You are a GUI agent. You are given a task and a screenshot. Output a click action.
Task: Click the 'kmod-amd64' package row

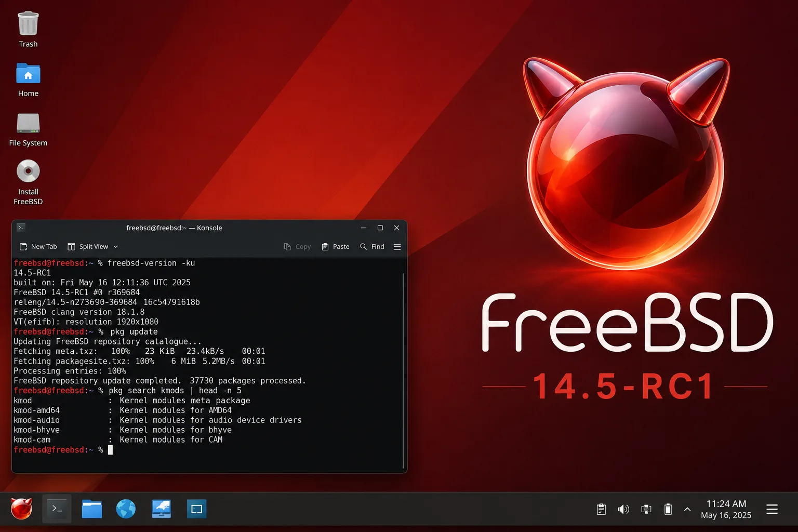pyautogui.click(x=123, y=410)
